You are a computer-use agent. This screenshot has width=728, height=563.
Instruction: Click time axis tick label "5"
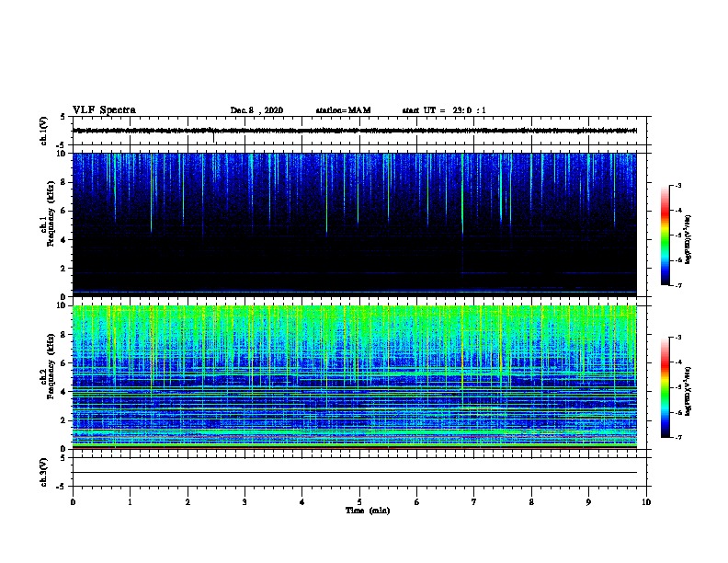[359, 501]
